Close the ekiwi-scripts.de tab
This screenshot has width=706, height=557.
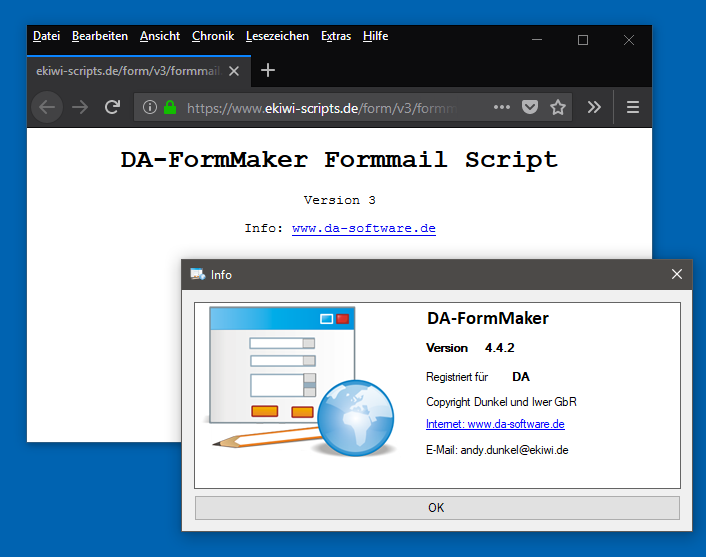pyautogui.click(x=234, y=71)
